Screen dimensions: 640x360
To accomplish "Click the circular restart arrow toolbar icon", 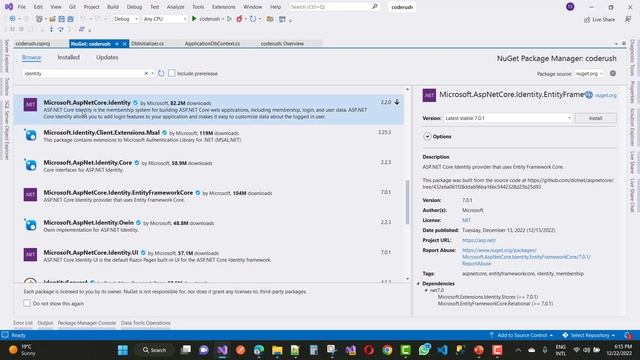I will tap(253, 19).
